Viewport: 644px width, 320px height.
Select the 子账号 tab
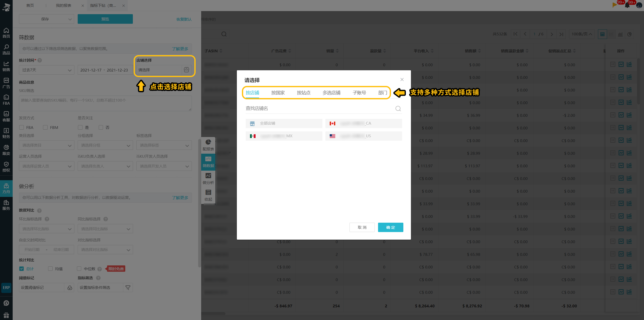[359, 93]
